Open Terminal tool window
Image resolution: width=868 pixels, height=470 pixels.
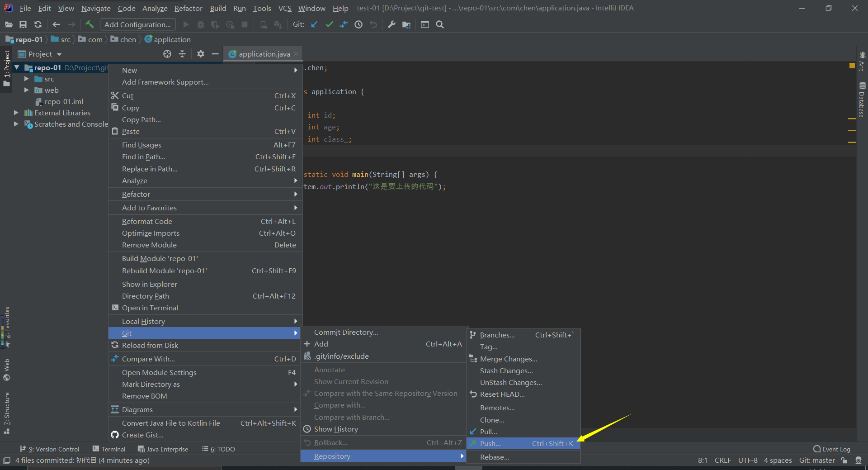pyautogui.click(x=109, y=449)
